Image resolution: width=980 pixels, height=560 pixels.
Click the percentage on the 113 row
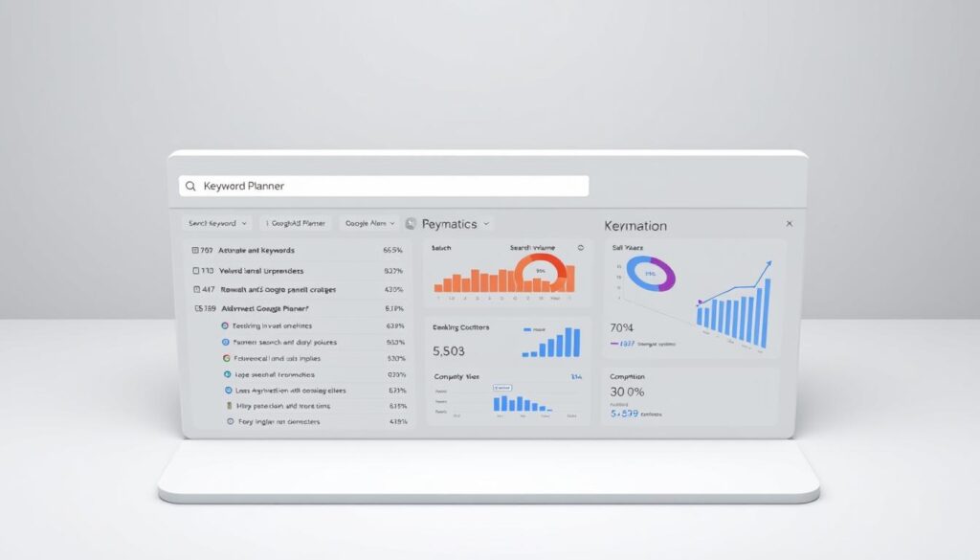393,271
